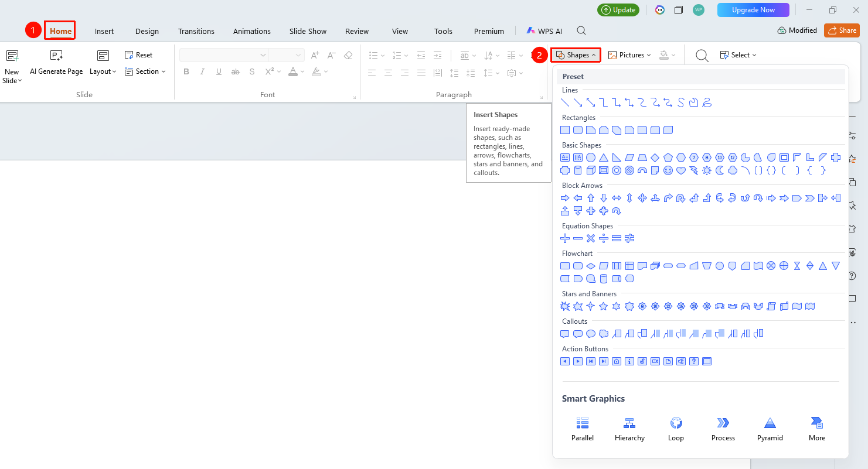Select the heart shape in Basic Shapes
Viewport: 868px width, 469px height.
(x=681, y=170)
